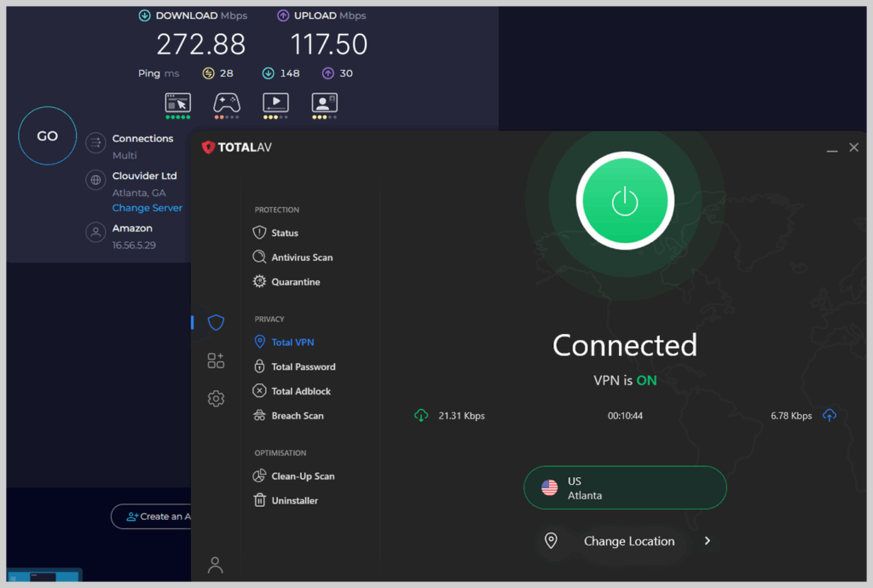Viewport: 873px width, 588px height.
Task: Click the Clean-Up Scan pie icon
Action: [x=259, y=476]
